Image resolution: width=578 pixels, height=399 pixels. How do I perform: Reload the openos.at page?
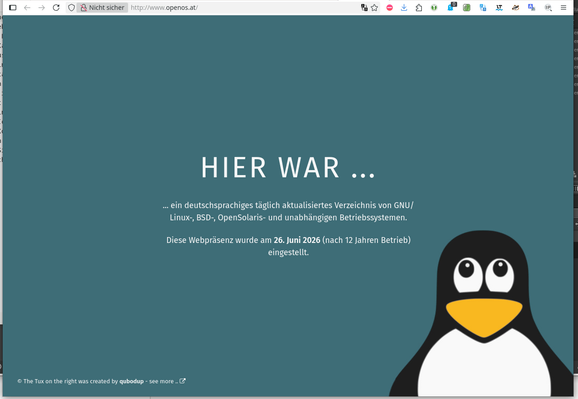point(56,7)
